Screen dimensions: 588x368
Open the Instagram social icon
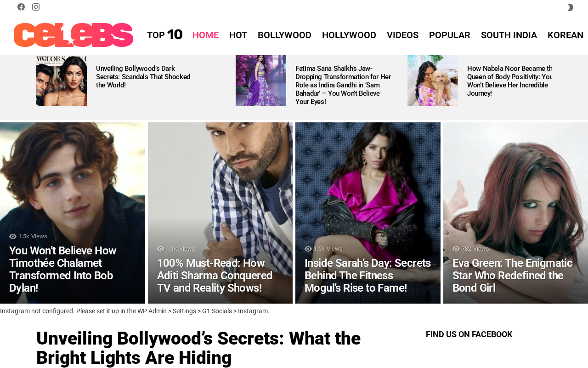[x=36, y=7]
